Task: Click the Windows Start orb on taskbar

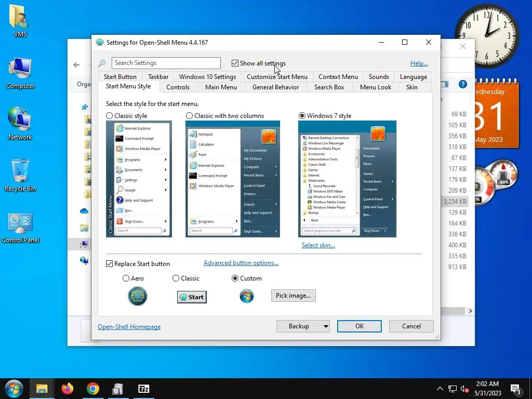Action: [x=14, y=389]
